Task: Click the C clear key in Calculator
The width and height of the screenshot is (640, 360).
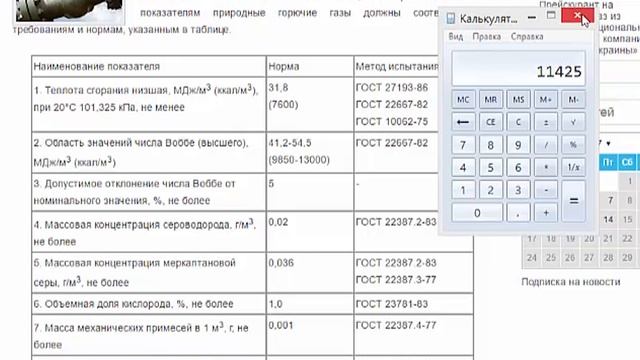Action: coord(518,122)
